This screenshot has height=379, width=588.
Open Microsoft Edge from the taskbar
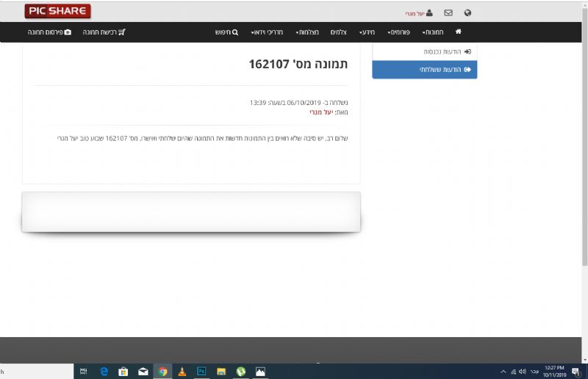104,372
